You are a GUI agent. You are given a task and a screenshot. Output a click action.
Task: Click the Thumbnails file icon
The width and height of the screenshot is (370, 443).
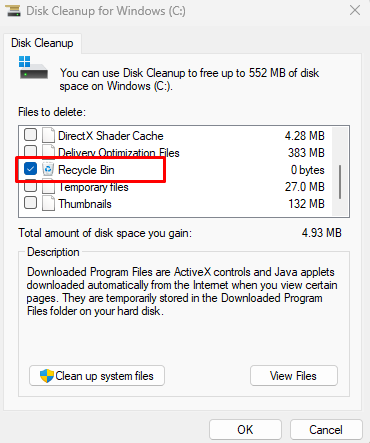click(x=48, y=204)
